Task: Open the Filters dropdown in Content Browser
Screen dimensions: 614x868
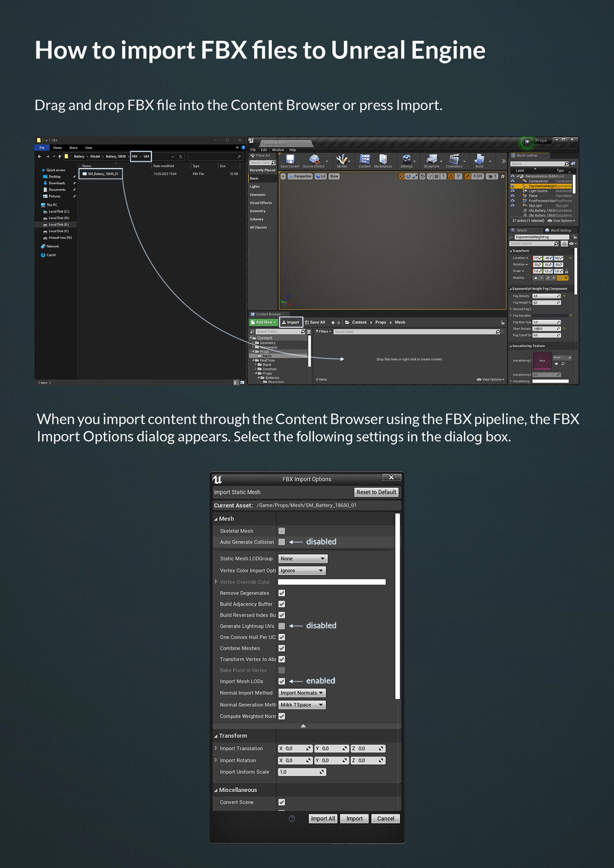Action: (x=323, y=331)
